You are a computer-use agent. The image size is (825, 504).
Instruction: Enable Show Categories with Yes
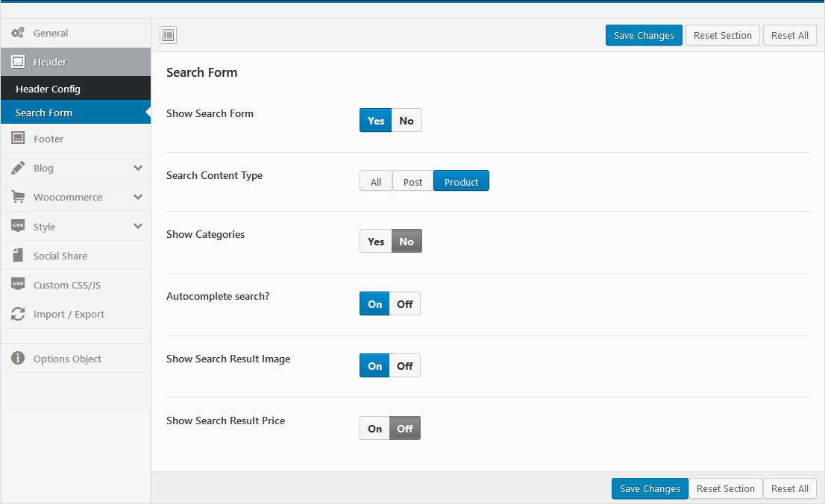pyautogui.click(x=376, y=242)
